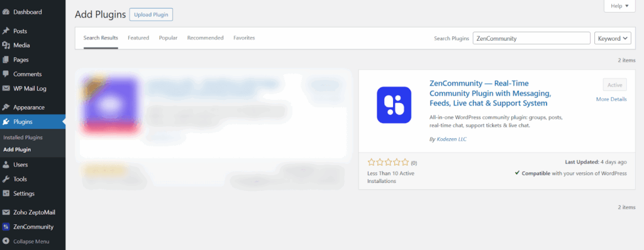The width and height of the screenshot is (644, 250).
Task: Click the top '2 items' count
Action: (x=626, y=60)
